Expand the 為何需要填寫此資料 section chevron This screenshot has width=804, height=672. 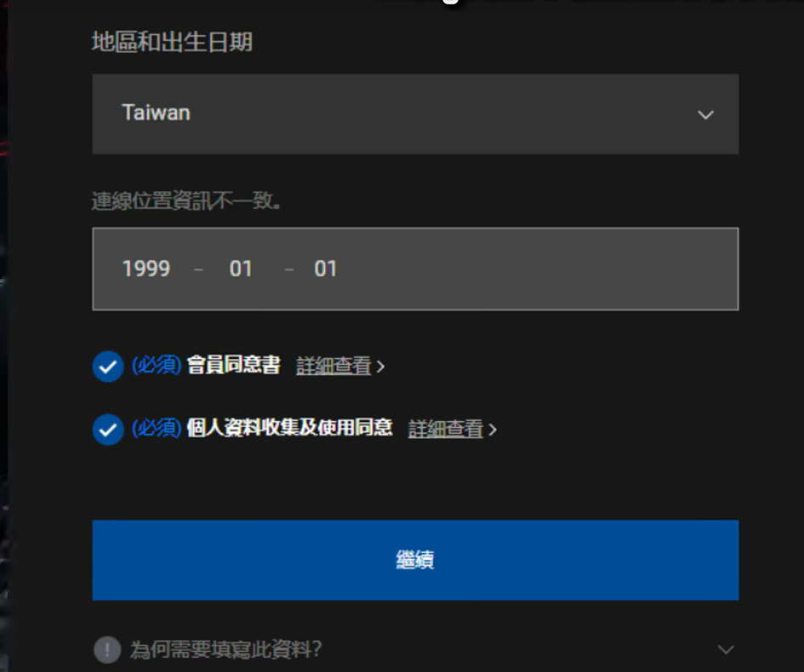coord(726,650)
